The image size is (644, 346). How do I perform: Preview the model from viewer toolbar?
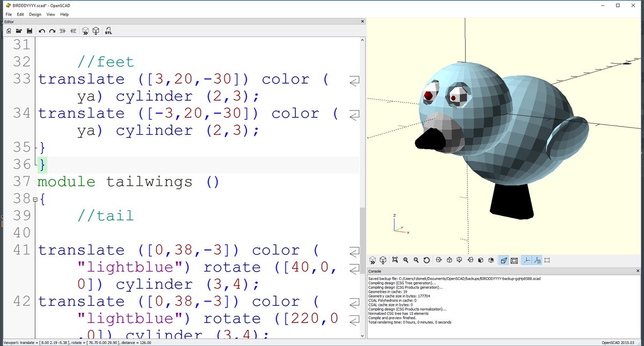[x=372, y=260]
